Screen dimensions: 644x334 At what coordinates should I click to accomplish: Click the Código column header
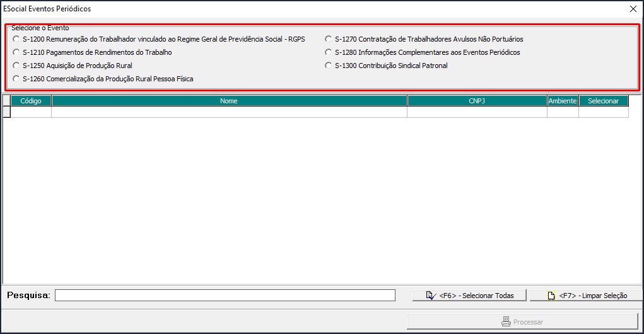coord(31,101)
